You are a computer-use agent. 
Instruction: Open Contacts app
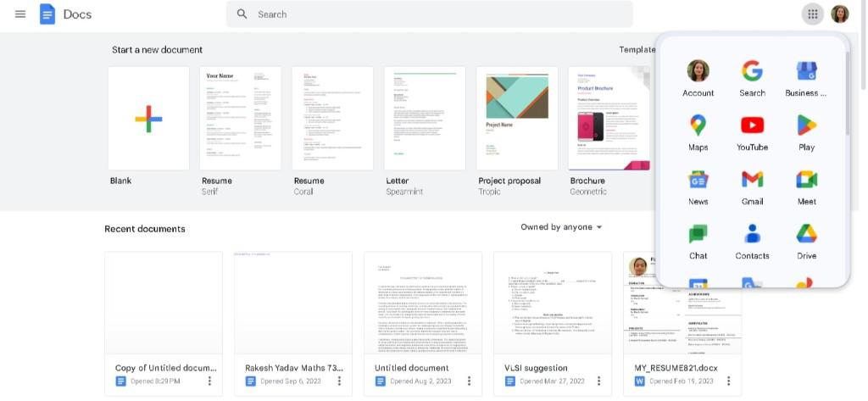[753, 242]
